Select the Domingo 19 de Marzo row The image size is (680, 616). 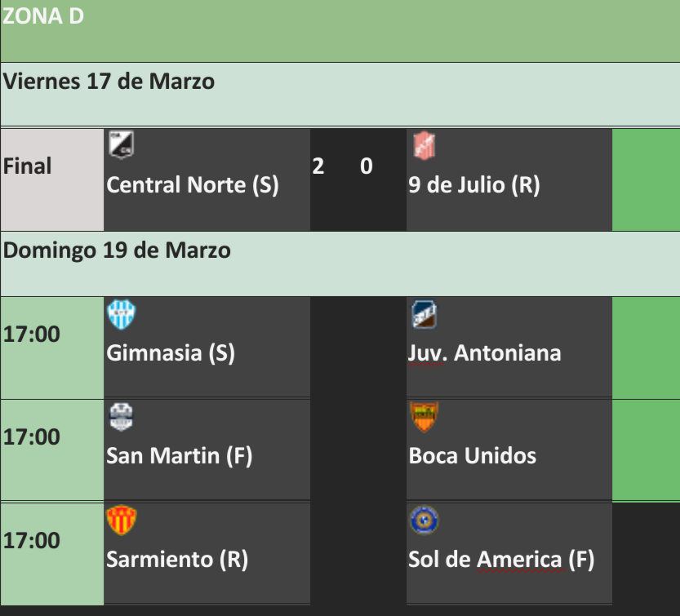tap(340, 264)
